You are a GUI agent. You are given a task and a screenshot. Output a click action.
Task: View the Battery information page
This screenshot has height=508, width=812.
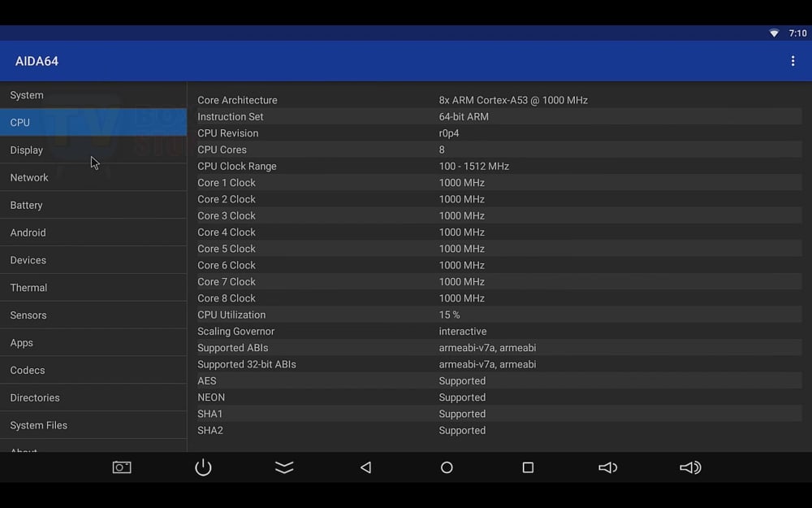[93, 206]
